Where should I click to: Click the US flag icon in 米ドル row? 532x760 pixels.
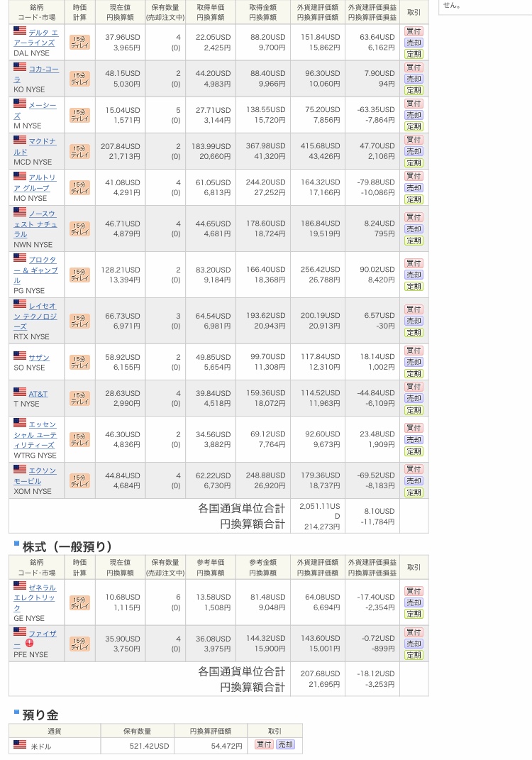(20, 744)
